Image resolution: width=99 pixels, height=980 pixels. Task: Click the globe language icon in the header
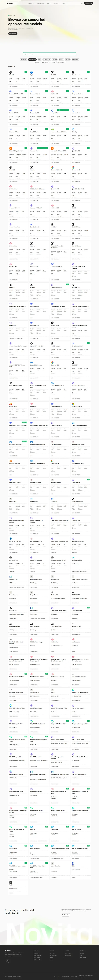tap(82, 3)
